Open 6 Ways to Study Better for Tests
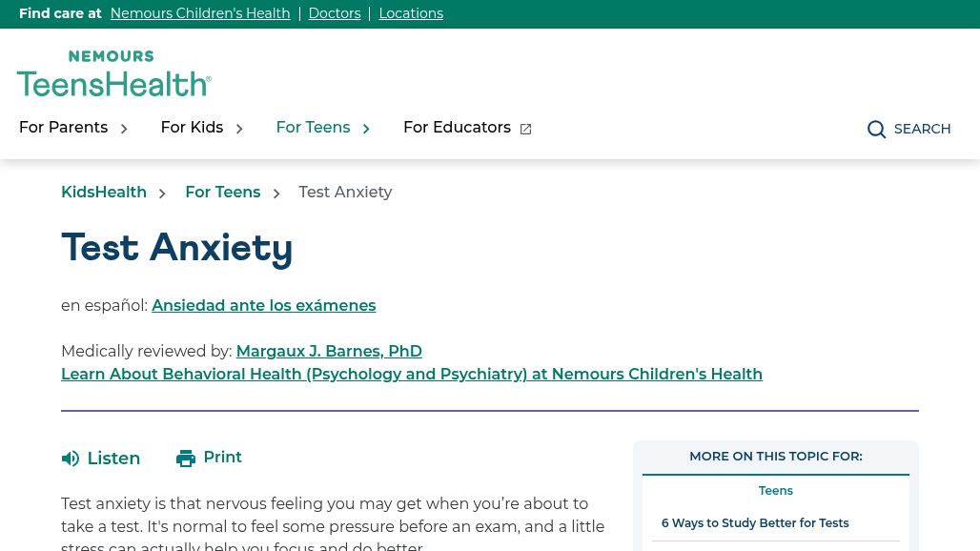 755,523
